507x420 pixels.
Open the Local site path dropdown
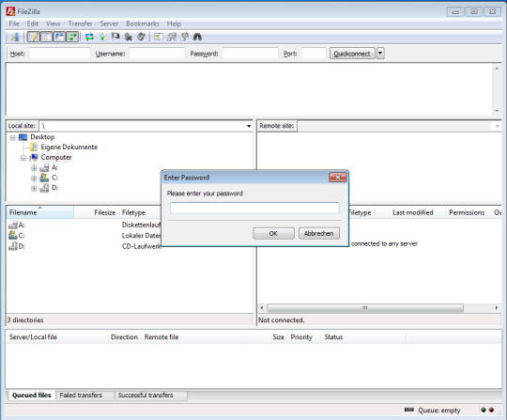coord(249,126)
